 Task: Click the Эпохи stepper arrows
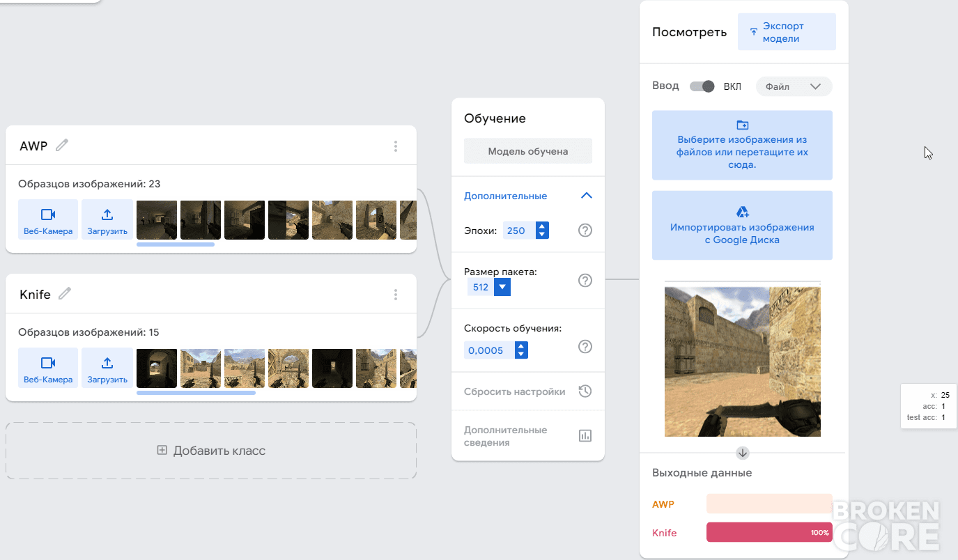542,230
